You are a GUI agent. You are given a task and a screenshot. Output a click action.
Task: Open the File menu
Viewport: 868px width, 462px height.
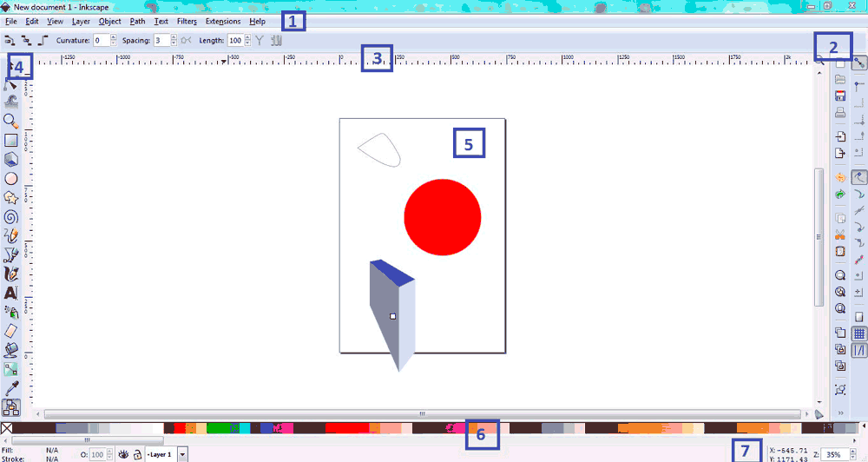point(11,21)
